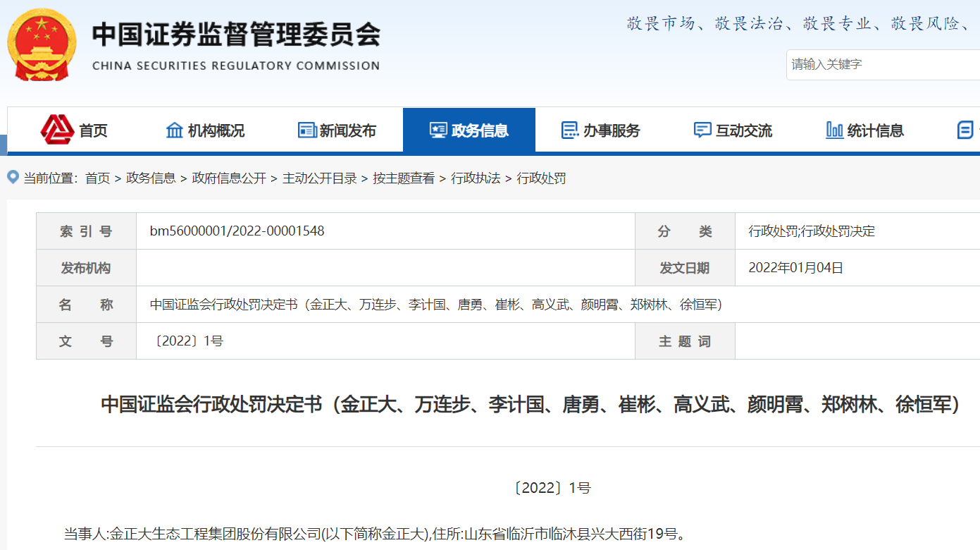980x550 pixels.
Task: Click the chat bubble icon beside 互动交流
Action: coord(702,130)
